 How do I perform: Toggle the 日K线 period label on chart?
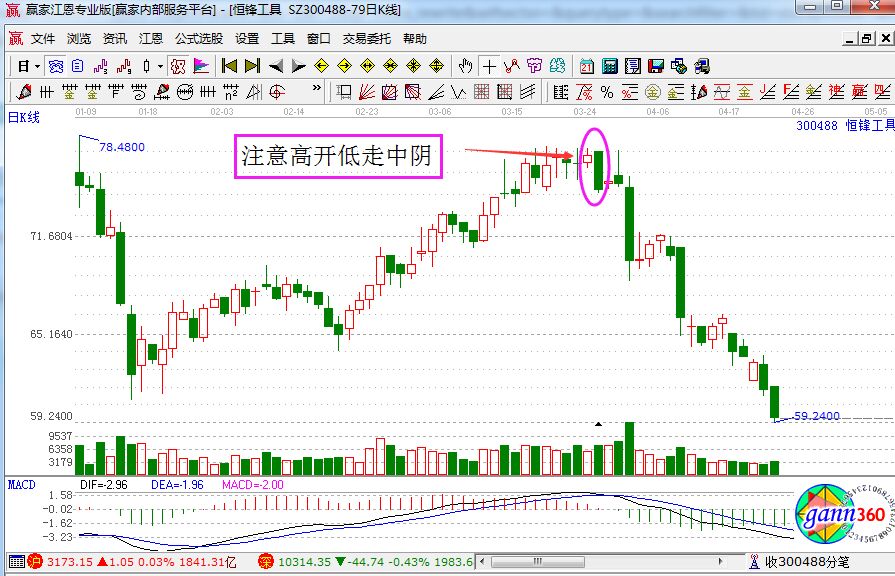point(24,118)
